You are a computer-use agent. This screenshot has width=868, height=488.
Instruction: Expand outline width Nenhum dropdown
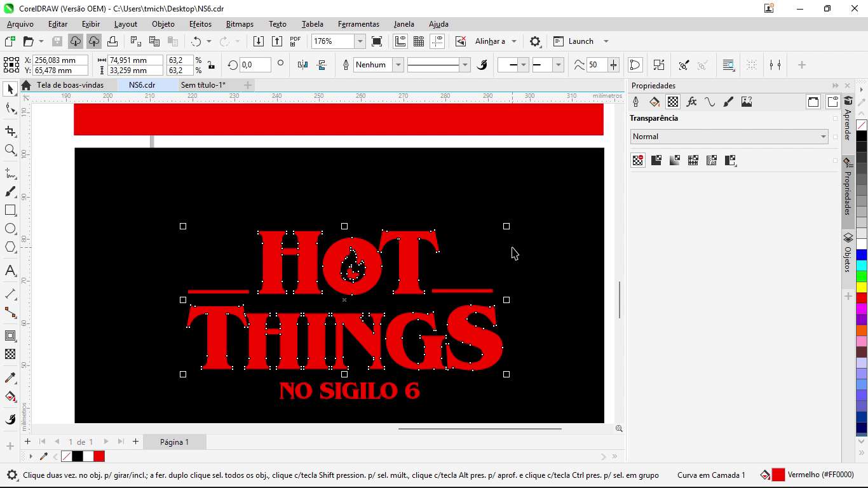coord(398,65)
